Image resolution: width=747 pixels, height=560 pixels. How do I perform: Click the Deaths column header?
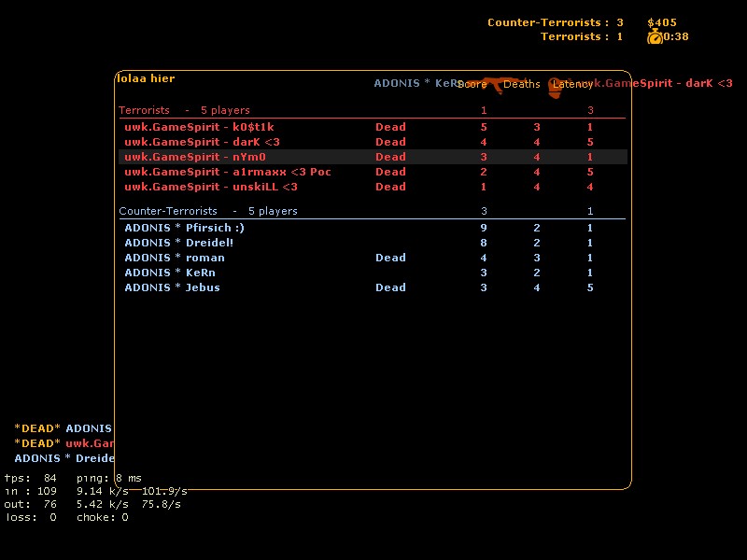[521, 85]
